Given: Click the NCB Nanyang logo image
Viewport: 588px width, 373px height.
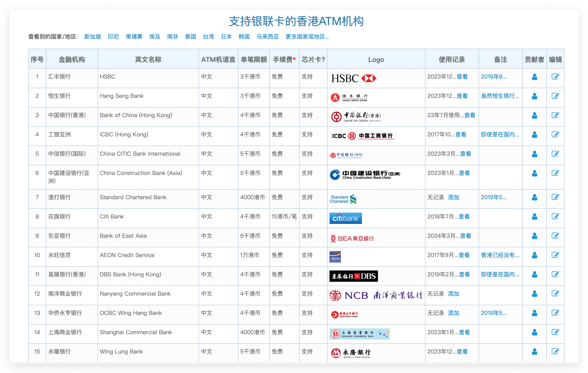Looking at the screenshot, I should (376, 295).
